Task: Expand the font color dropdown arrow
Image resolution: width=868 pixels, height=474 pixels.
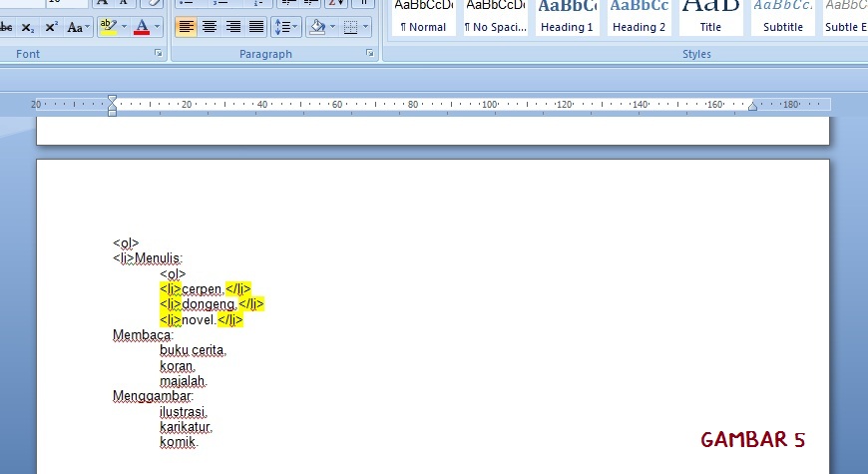Action: coord(158,27)
